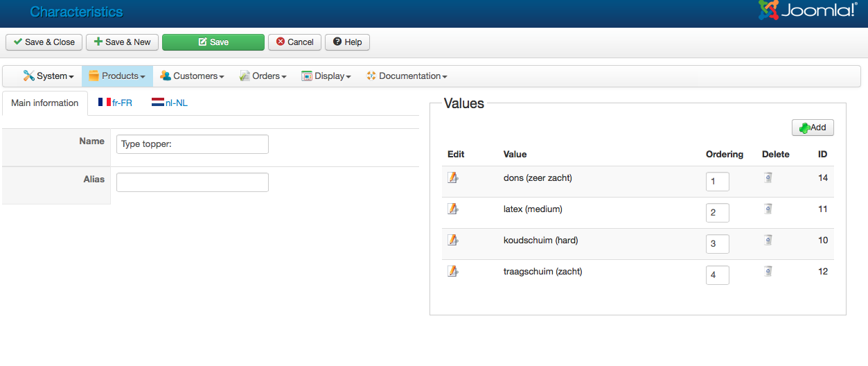Click the ID 10 cell
This screenshot has width=868, height=366.
click(823, 241)
